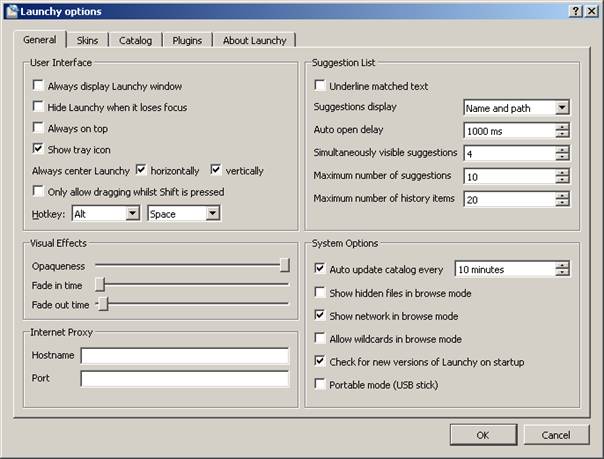
Task: Select the General tab
Action: pos(40,39)
